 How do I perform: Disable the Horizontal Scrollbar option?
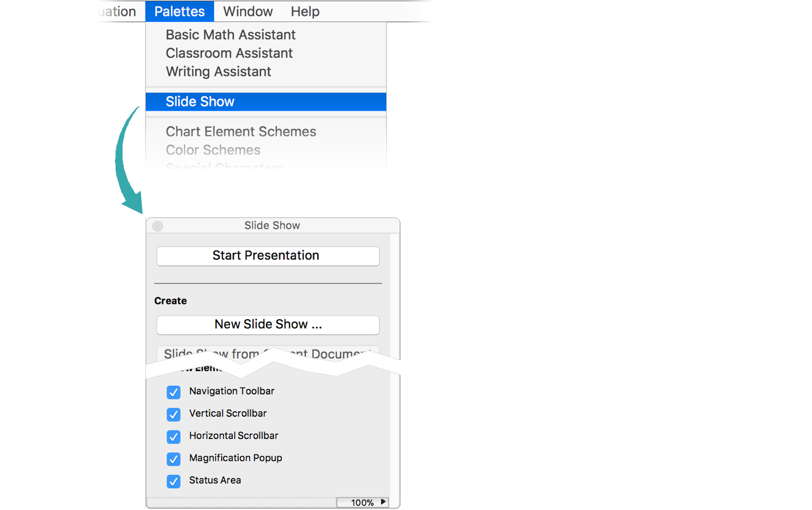[174, 437]
